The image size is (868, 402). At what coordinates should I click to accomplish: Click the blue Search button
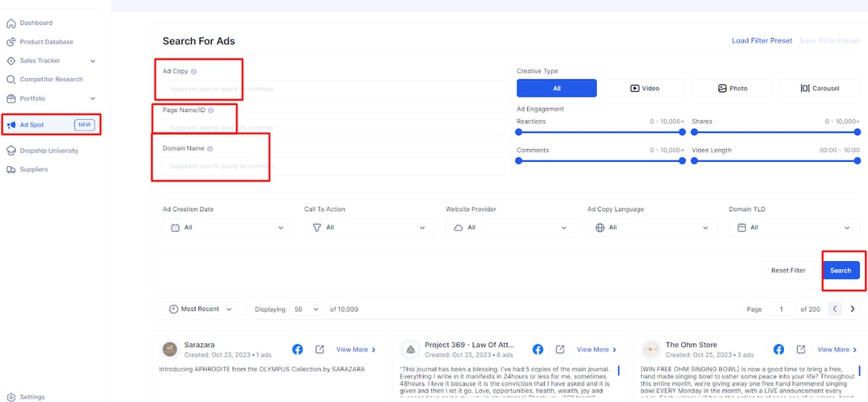click(841, 270)
